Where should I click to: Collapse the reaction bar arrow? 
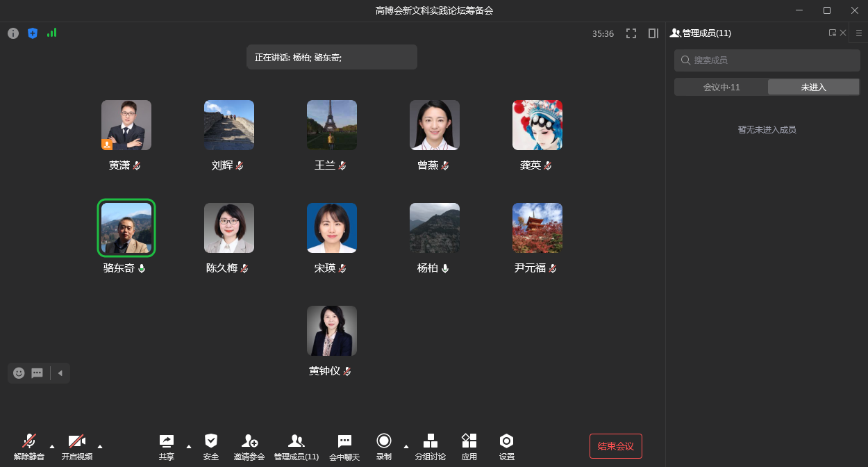(60, 373)
